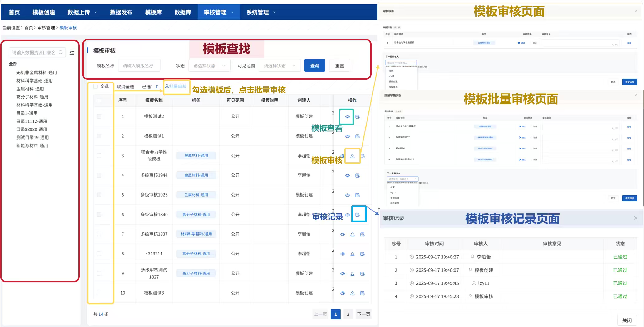Click the view eye icon for 模板测试2
This screenshot has height=327, width=644.
[347, 117]
